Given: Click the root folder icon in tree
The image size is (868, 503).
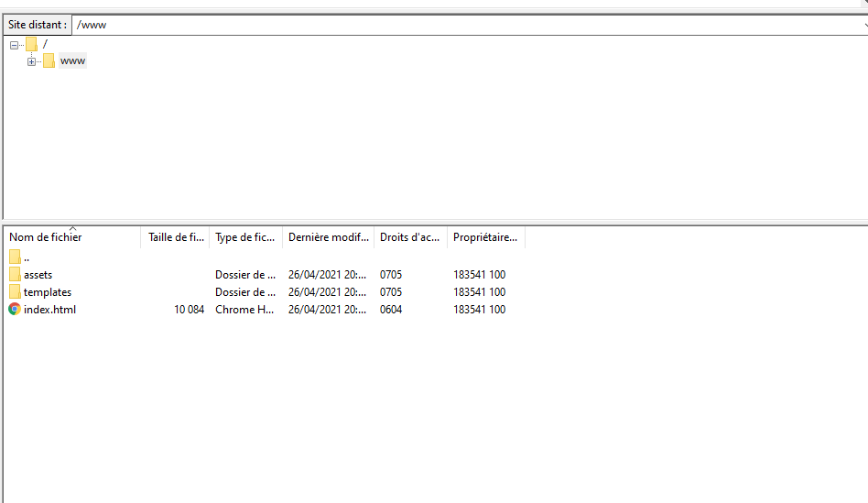Looking at the screenshot, I should pyautogui.click(x=32, y=44).
